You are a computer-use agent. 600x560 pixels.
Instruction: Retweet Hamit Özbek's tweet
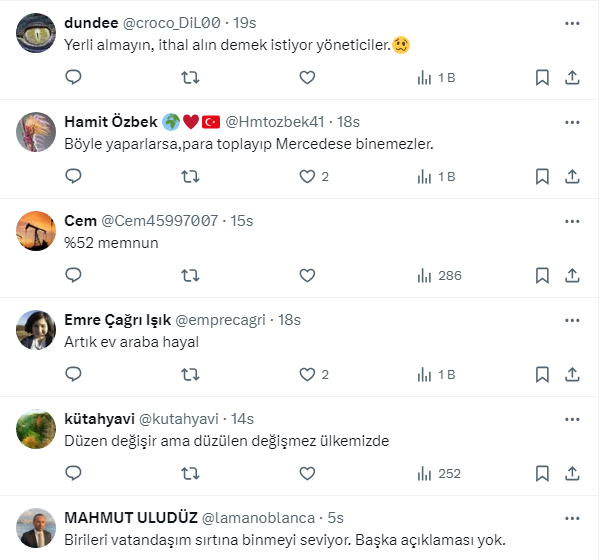[190, 177]
